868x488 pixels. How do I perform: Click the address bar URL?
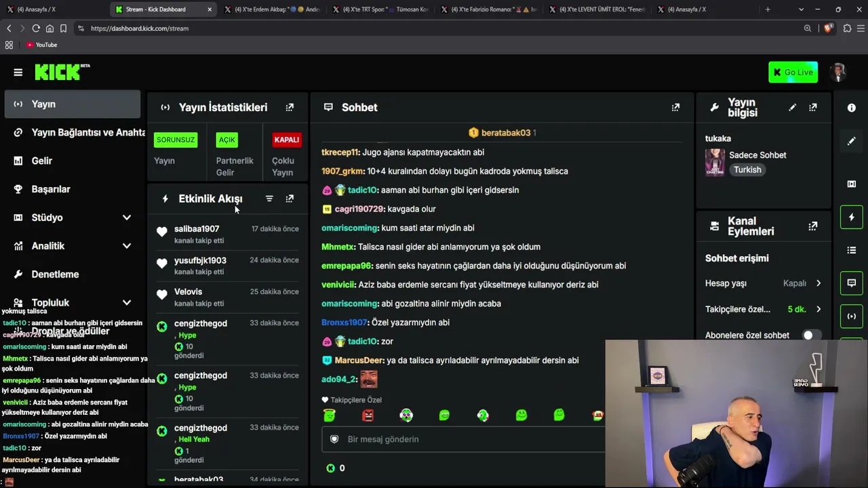[139, 28]
